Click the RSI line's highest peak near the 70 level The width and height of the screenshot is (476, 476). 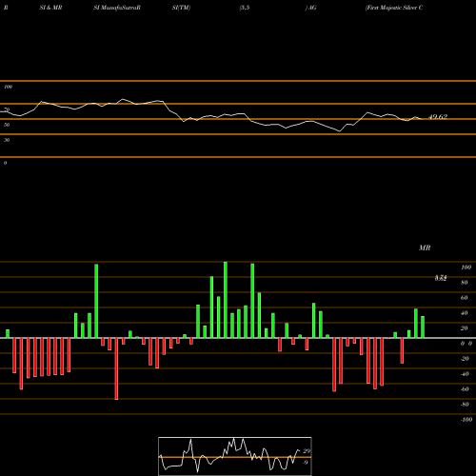pyautogui.click(x=123, y=99)
